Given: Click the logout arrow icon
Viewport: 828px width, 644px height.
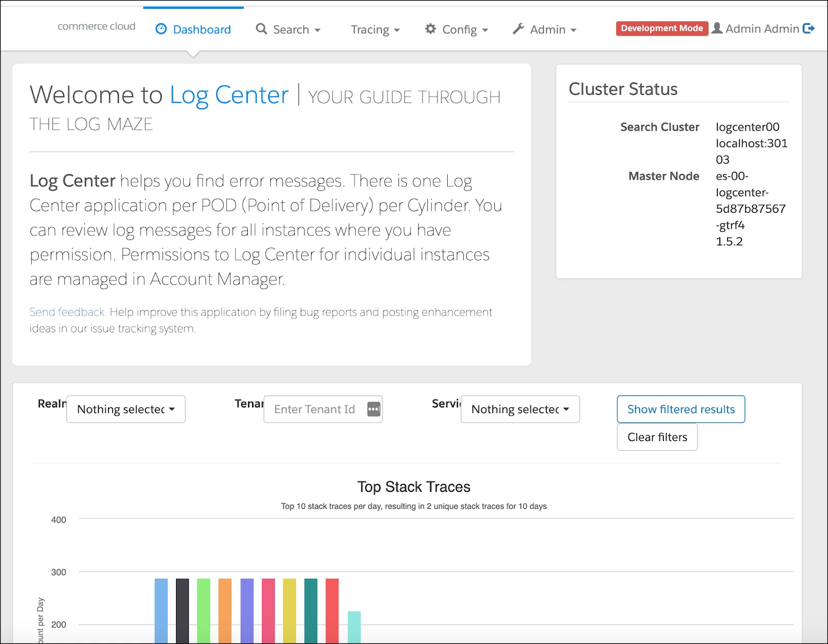Looking at the screenshot, I should [x=809, y=28].
